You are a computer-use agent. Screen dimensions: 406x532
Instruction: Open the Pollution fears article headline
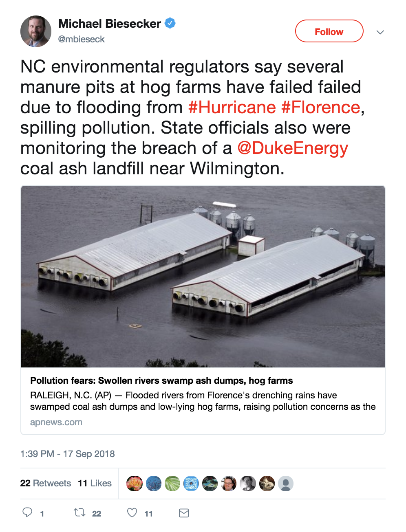(x=161, y=380)
